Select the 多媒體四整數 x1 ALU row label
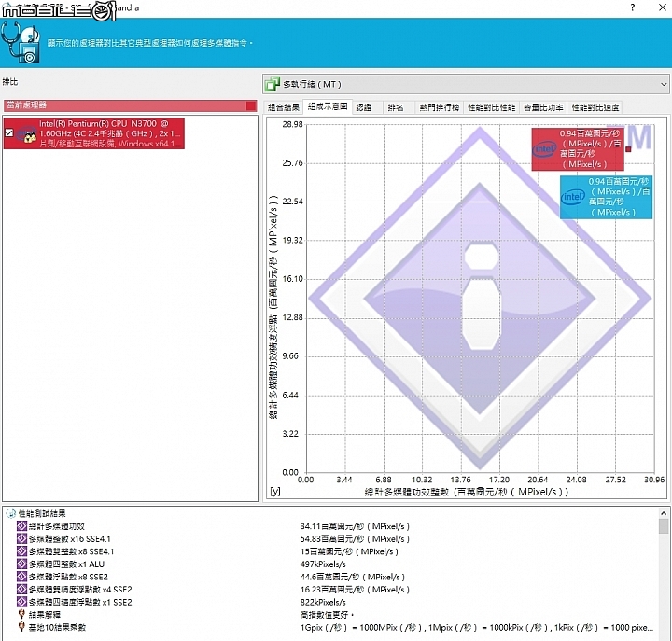 pyautogui.click(x=66, y=564)
